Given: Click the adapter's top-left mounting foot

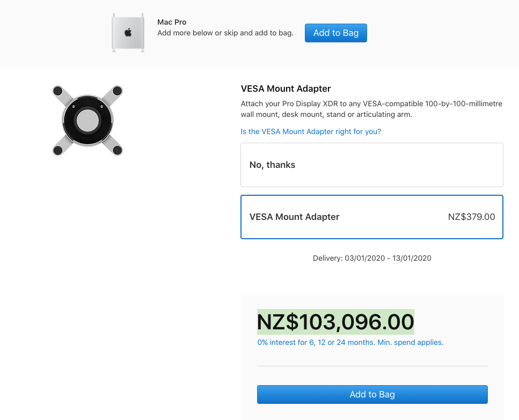Looking at the screenshot, I should tap(58, 91).
